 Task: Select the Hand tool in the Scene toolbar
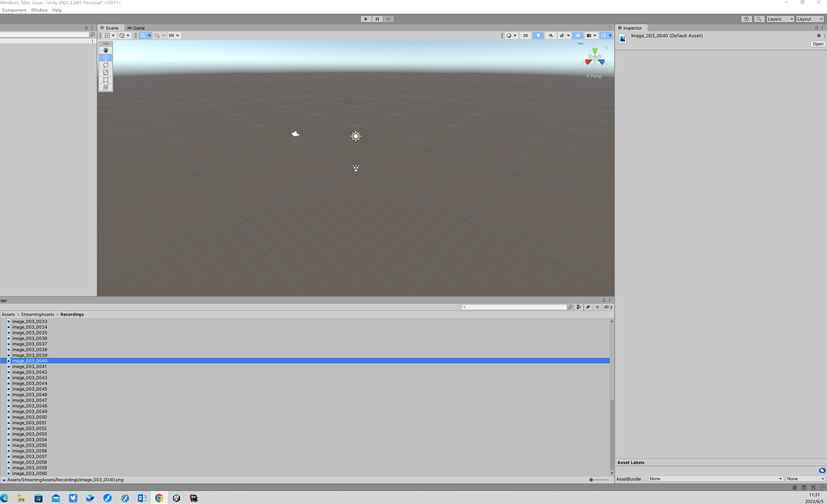click(106, 49)
